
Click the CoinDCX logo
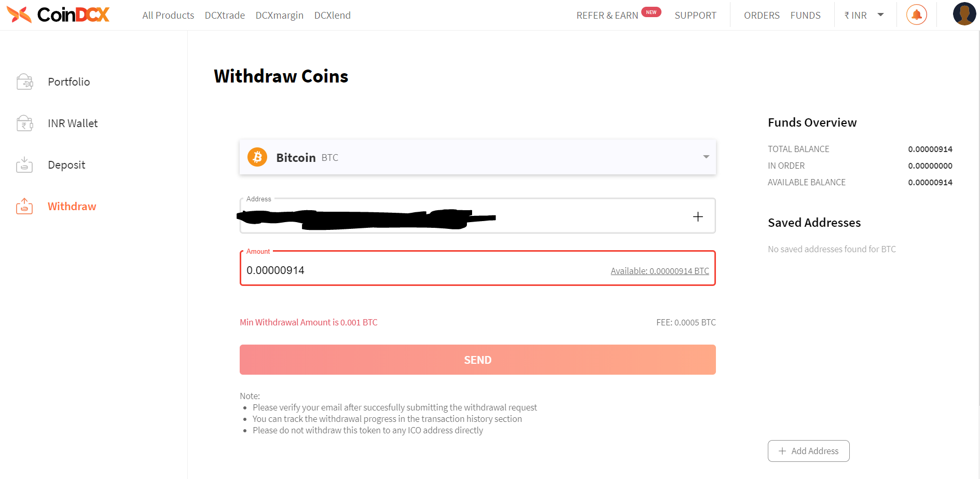coord(58,15)
